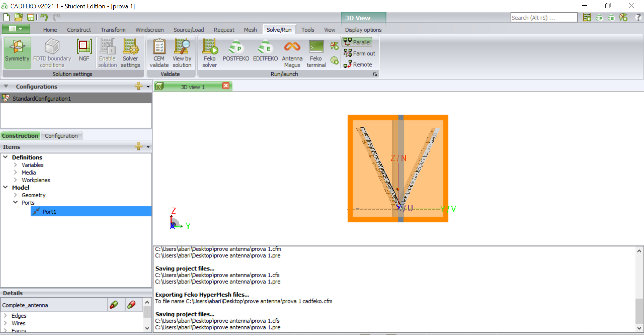Expand the Edges entry in Details
Image resolution: width=644 pixels, height=335 pixels.
click(x=5, y=316)
